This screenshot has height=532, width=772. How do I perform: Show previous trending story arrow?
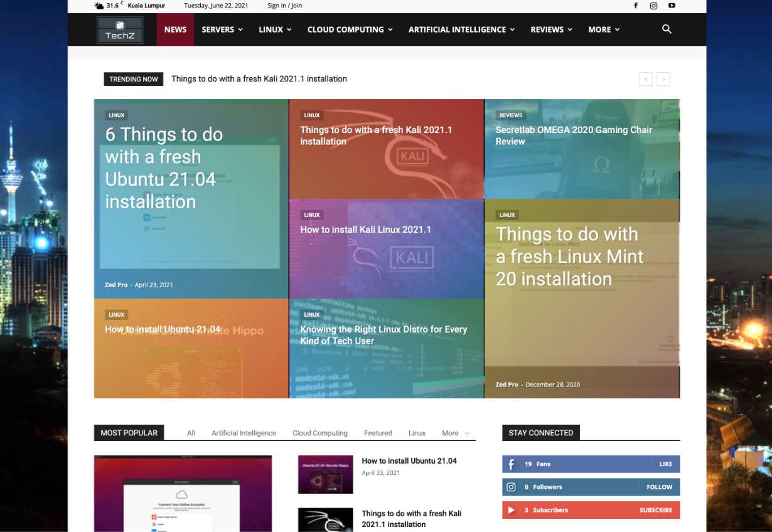[646, 79]
